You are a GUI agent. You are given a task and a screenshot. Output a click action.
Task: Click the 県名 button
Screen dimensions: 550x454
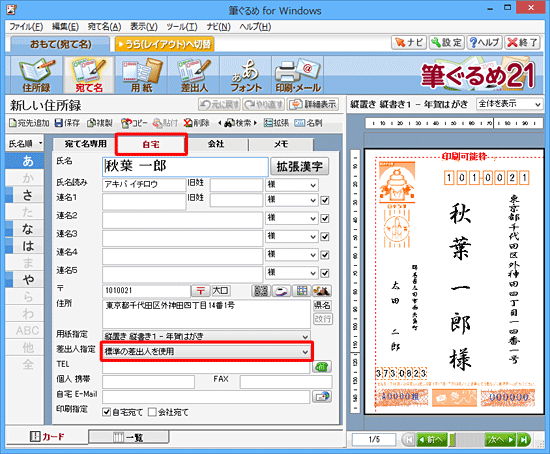click(x=322, y=305)
